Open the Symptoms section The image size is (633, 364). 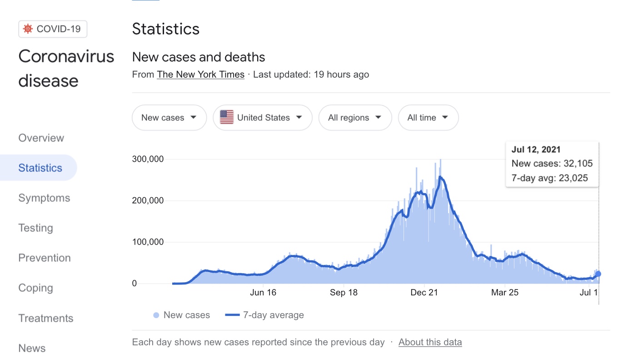[44, 198]
